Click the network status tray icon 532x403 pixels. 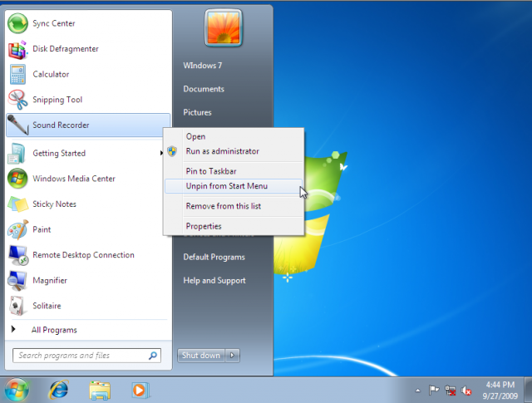tap(451, 391)
